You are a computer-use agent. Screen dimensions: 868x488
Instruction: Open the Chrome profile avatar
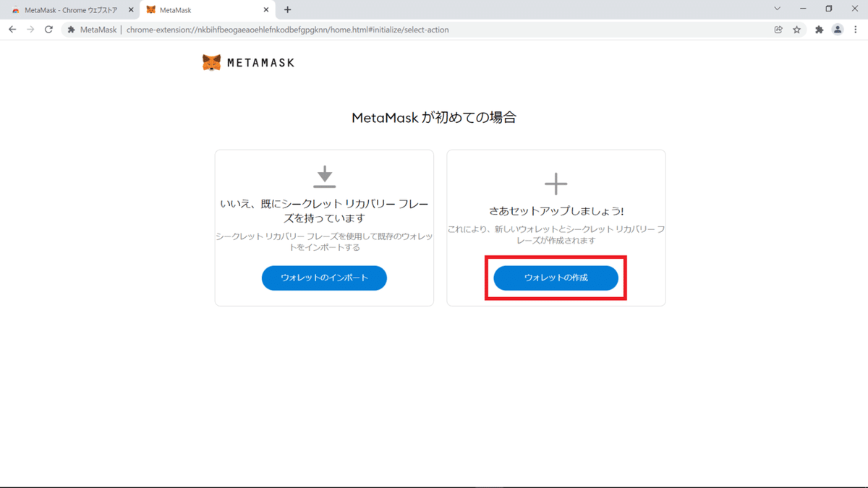pyautogui.click(x=838, y=30)
